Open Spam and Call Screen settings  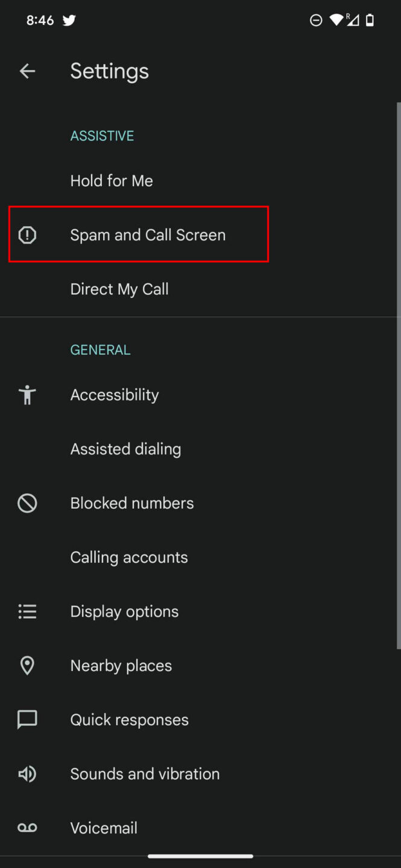pos(148,235)
